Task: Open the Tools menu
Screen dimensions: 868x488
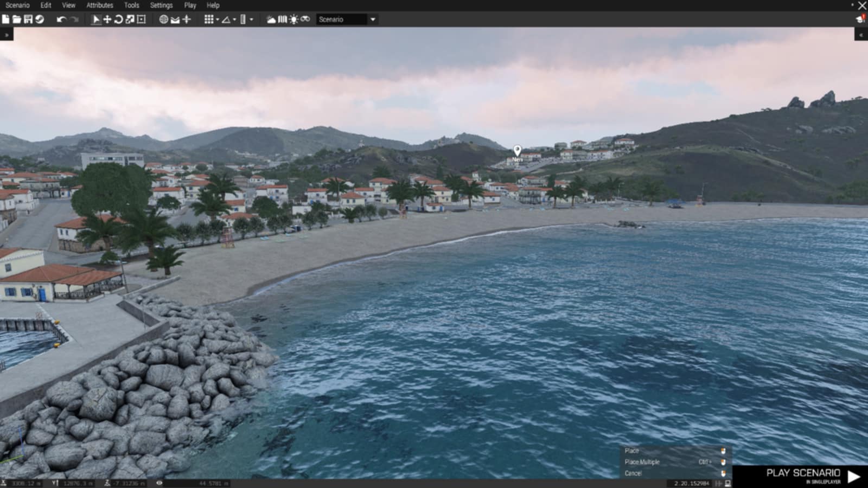Action: [131, 5]
